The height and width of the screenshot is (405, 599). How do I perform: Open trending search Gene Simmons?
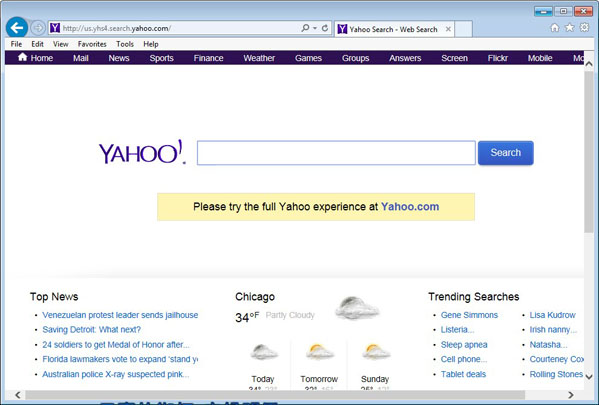point(469,315)
